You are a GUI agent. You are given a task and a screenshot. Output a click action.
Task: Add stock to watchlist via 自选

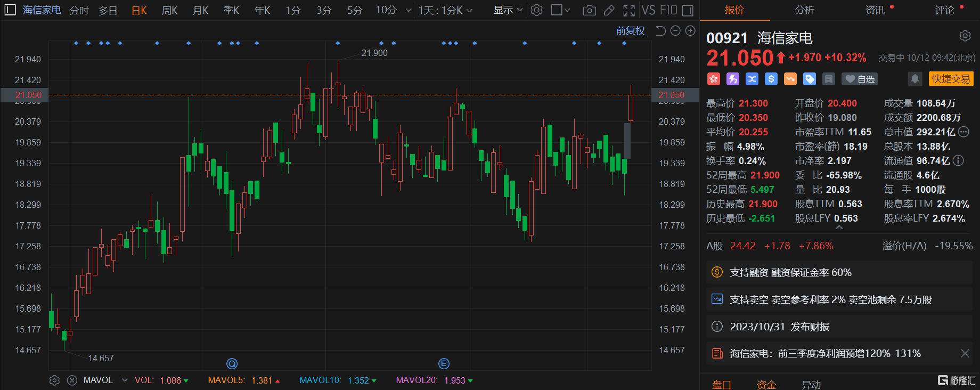pos(860,79)
